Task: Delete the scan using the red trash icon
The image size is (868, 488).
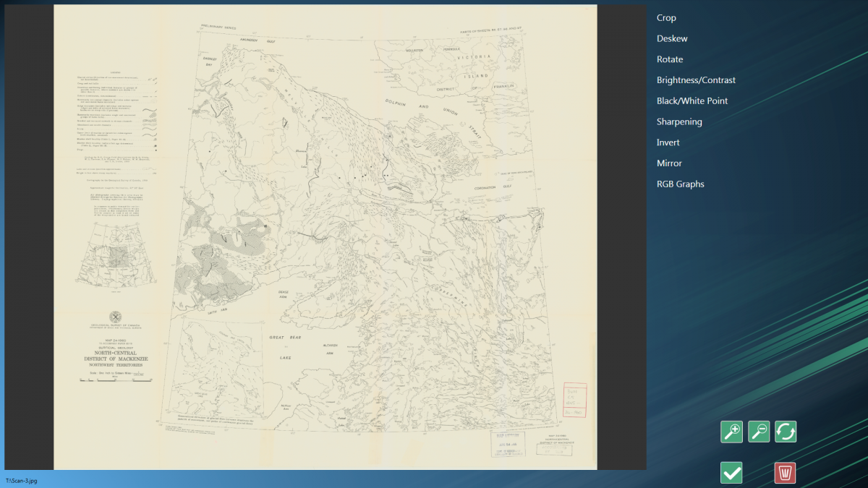Action: tap(786, 473)
